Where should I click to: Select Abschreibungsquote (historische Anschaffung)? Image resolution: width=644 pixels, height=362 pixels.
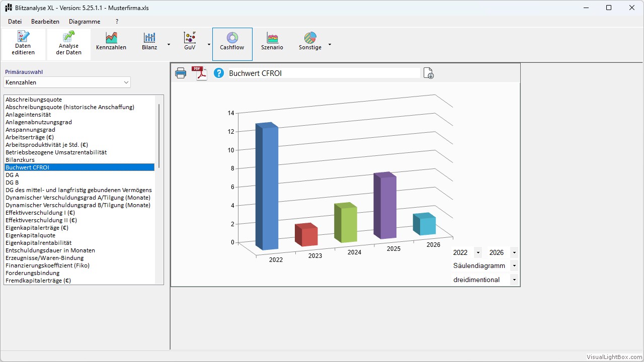pyautogui.click(x=79, y=107)
